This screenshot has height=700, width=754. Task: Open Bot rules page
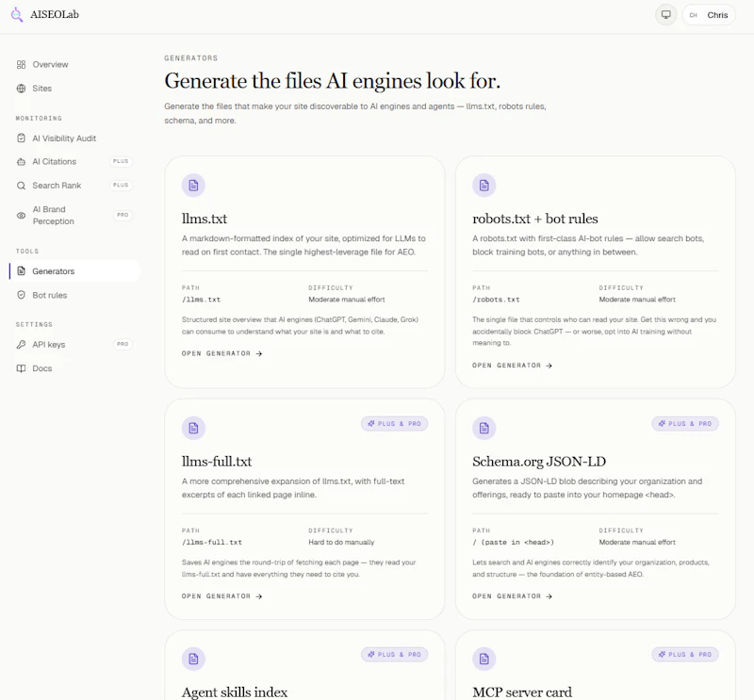coord(74,295)
